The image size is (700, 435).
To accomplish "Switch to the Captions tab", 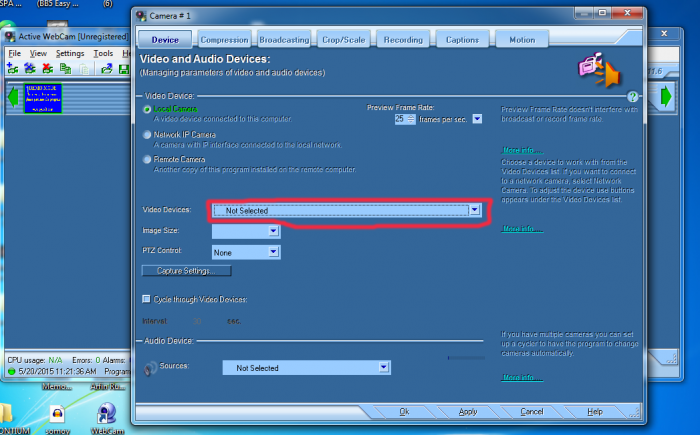I will click(462, 40).
